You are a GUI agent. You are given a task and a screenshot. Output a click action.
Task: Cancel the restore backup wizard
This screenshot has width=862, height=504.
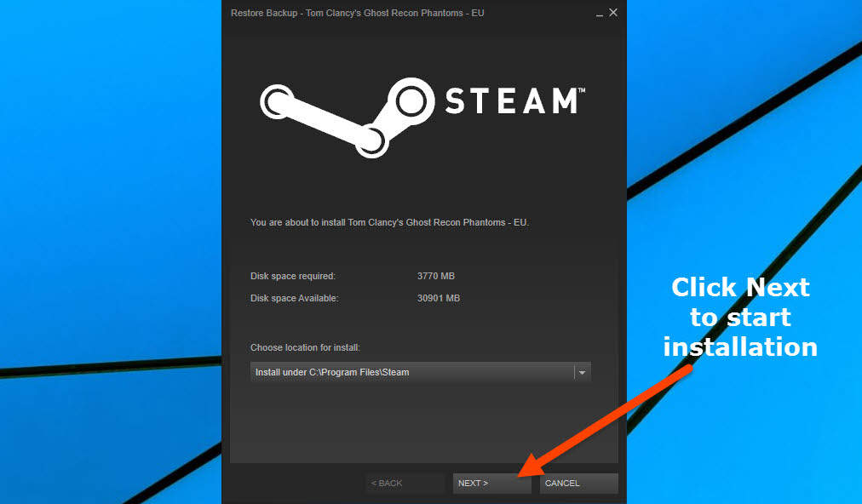578,483
